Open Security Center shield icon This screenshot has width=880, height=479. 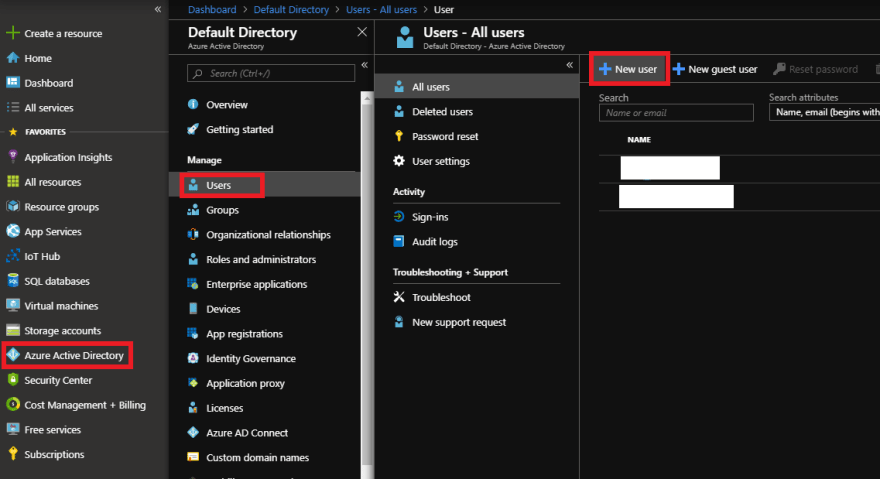pyautogui.click(x=12, y=380)
